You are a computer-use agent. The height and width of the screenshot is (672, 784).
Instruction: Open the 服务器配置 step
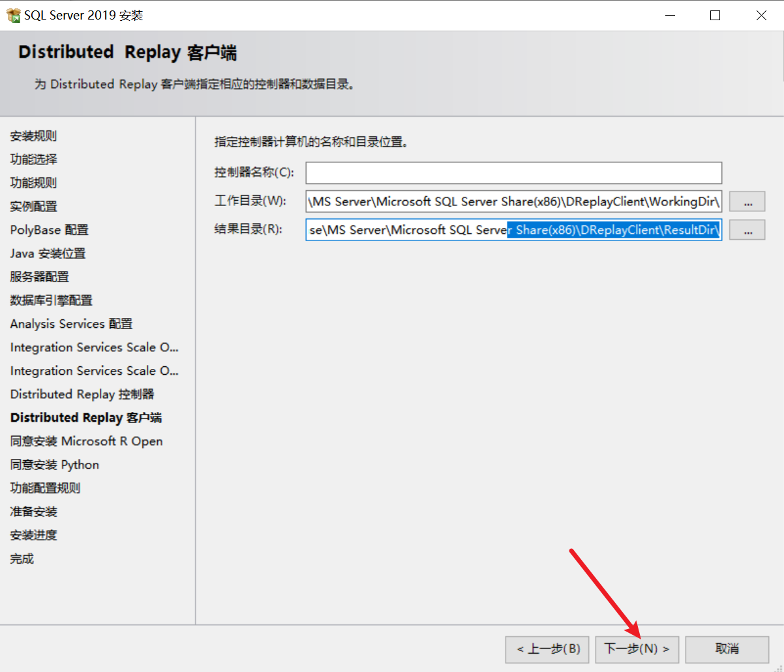tap(39, 277)
